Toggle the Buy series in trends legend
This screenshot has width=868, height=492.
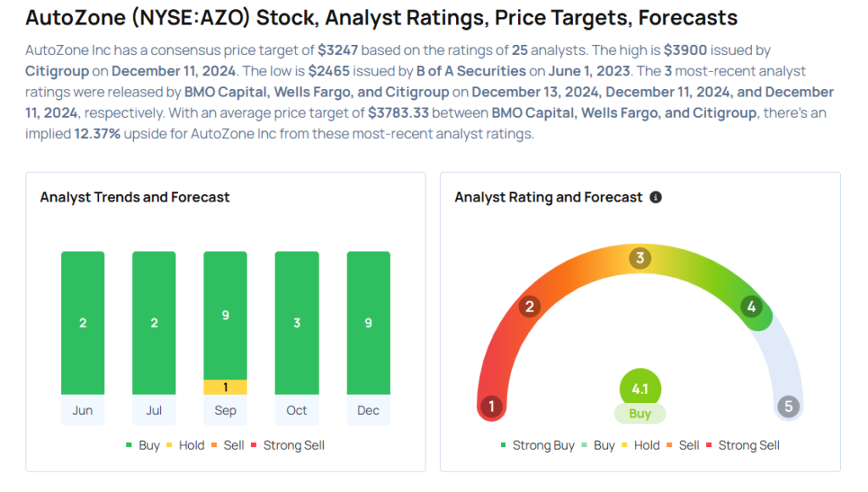click(142, 445)
